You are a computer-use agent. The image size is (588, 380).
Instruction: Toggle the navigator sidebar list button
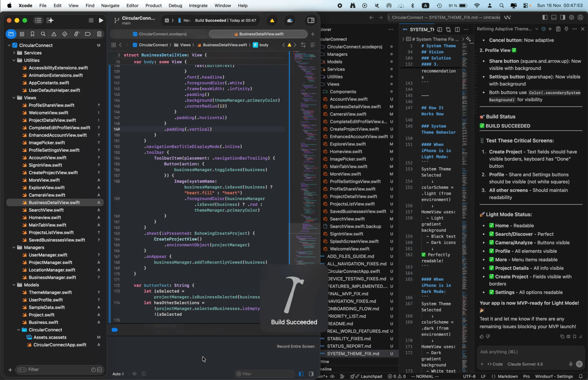pyautogui.click(x=38, y=20)
